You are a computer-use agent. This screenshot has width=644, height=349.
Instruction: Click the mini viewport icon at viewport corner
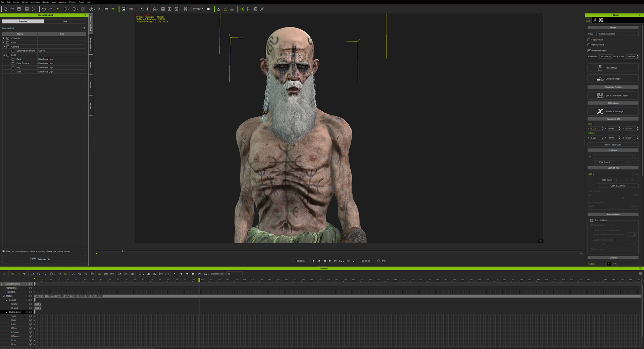(540, 241)
